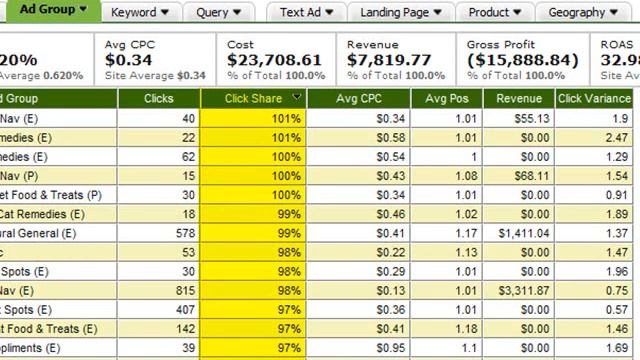Select the Revenue summary value $7,819.77
The width and height of the screenshot is (640, 360).
tap(389, 60)
